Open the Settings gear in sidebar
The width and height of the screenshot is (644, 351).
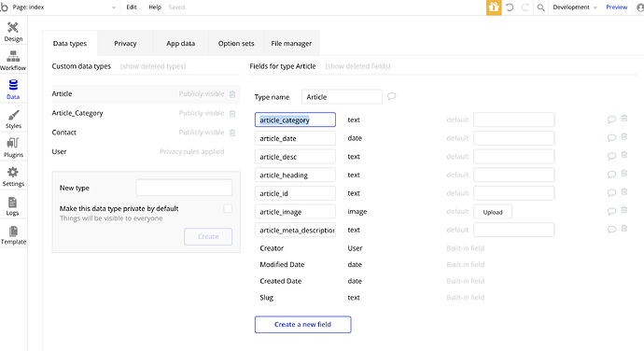(13, 176)
